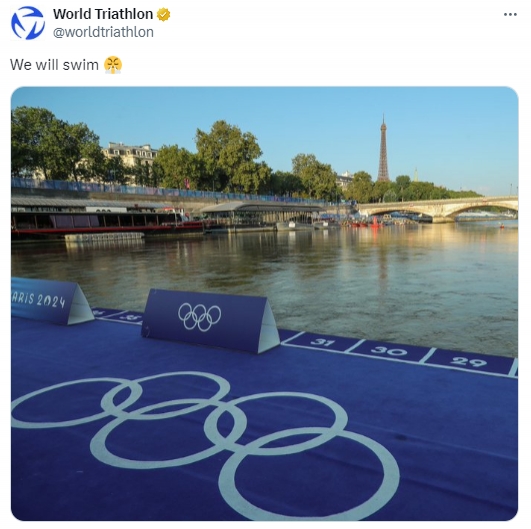Click the stone arch bridge in photo
This screenshot has height=529, width=531.
pos(439,208)
